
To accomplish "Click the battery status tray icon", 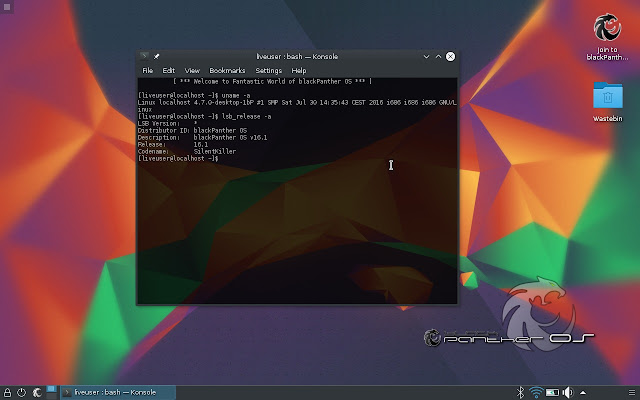I will (552, 393).
